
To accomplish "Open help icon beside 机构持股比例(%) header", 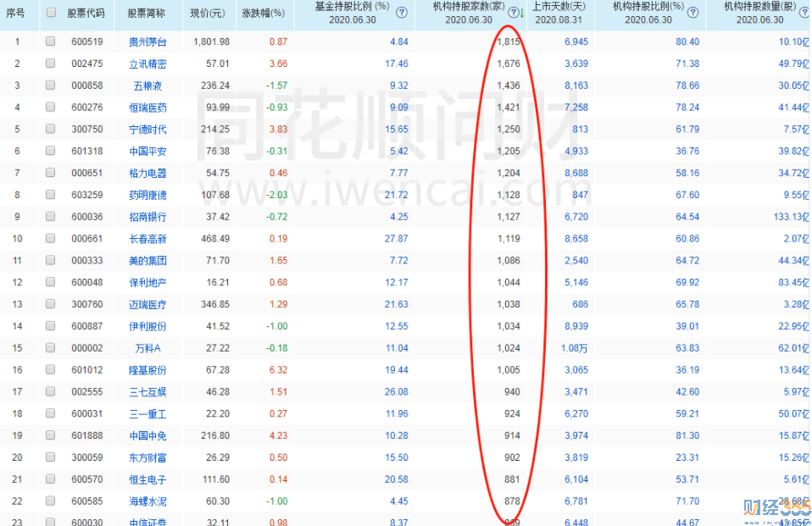I will click(x=692, y=13).
